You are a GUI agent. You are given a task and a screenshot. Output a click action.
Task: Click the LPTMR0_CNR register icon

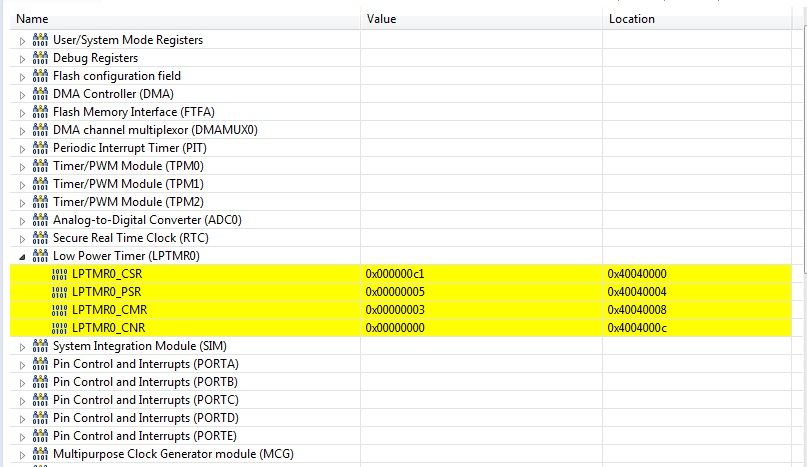[60, 328]
